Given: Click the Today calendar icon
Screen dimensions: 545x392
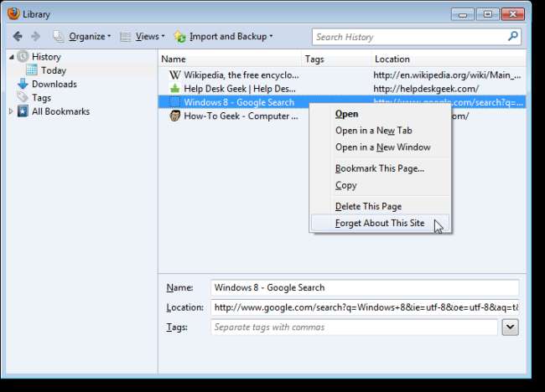Looking at the screenshot, I should click(x=32, y=70).
